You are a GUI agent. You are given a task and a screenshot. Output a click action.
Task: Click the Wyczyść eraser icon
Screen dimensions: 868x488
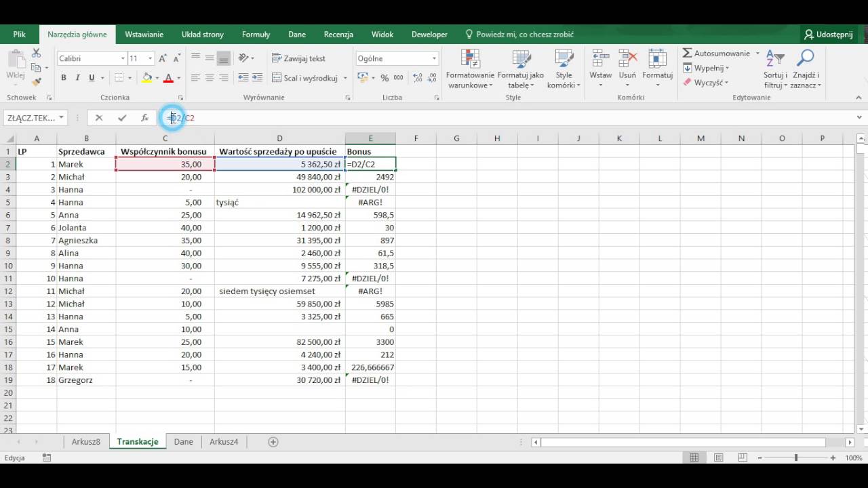click(687, 83)
